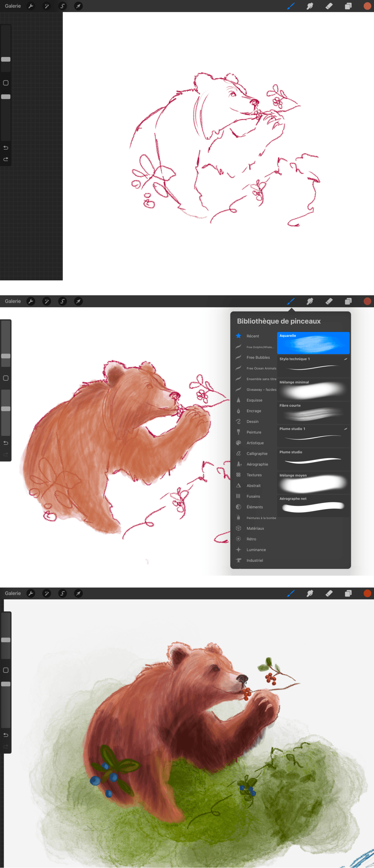Select the Aquarelle brush
The height and width of the screenshot is (868, 374).
tap(313, 343)
